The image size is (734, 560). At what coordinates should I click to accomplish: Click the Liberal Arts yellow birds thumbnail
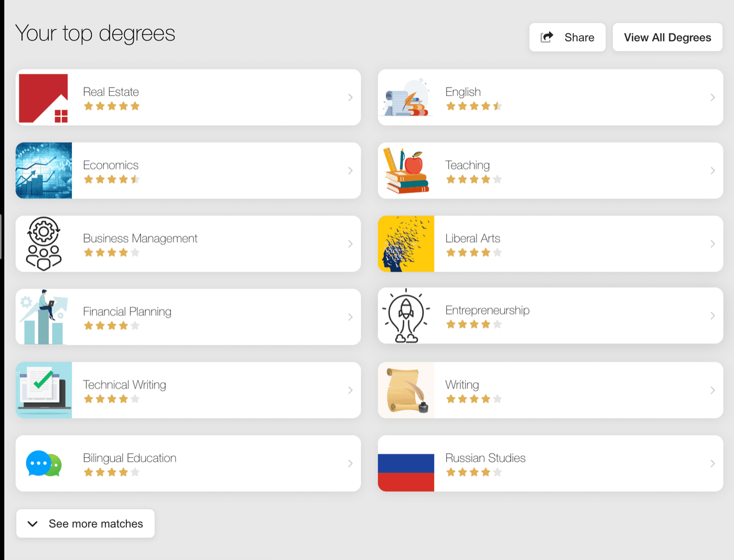406,244
